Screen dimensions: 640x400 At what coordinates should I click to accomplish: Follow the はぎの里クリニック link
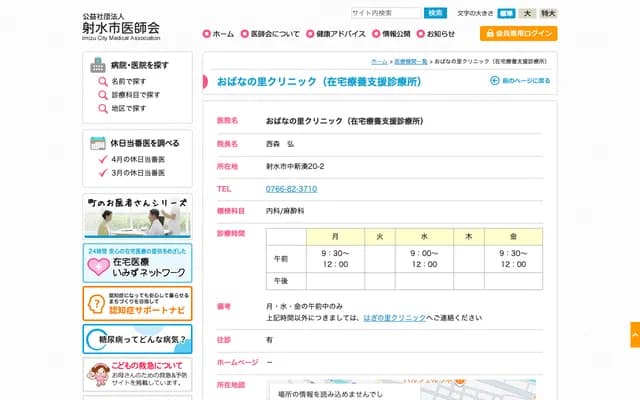[395, 317]
